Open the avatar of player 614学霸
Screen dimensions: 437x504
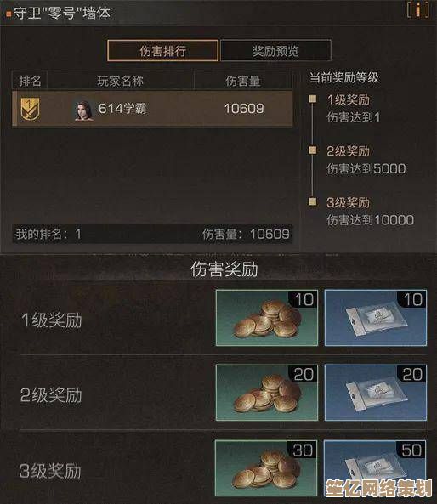coord(84,110)
